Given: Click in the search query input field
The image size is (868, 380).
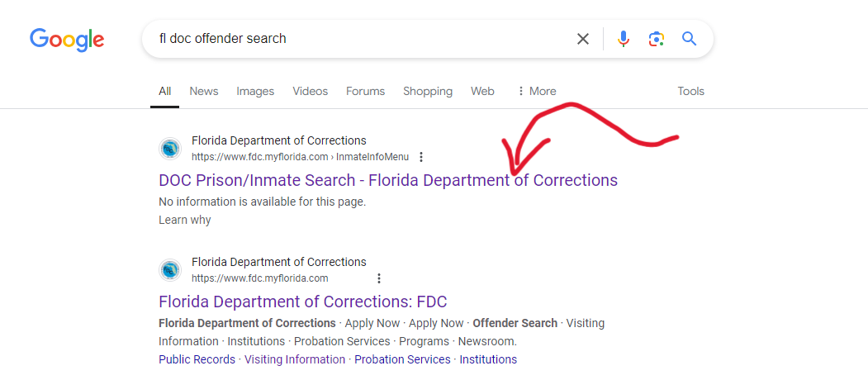Looking at the screenshot, I should pyautogui.click(x=355, y=39).
